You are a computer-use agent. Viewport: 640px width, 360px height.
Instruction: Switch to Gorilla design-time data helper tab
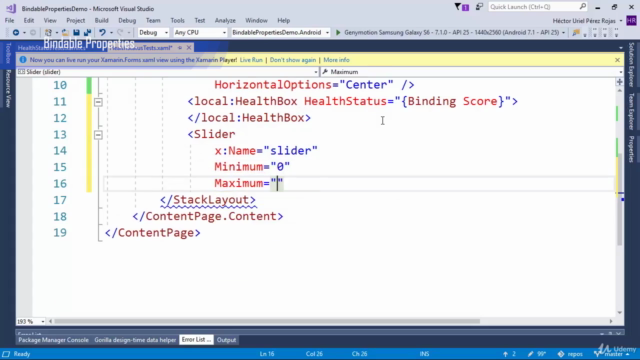[x=135, y=340]
